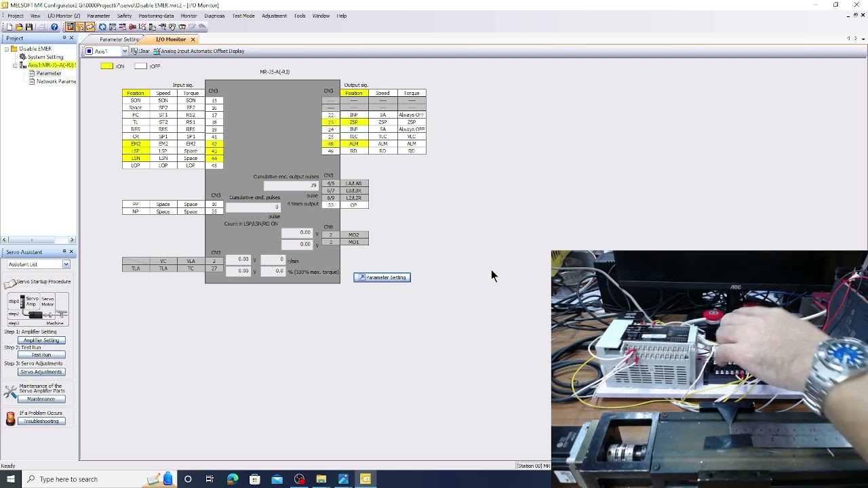This screenshot has height=488, width=868.
Task: Switch to the Parameter Setting tab
Action: (119, 39)
